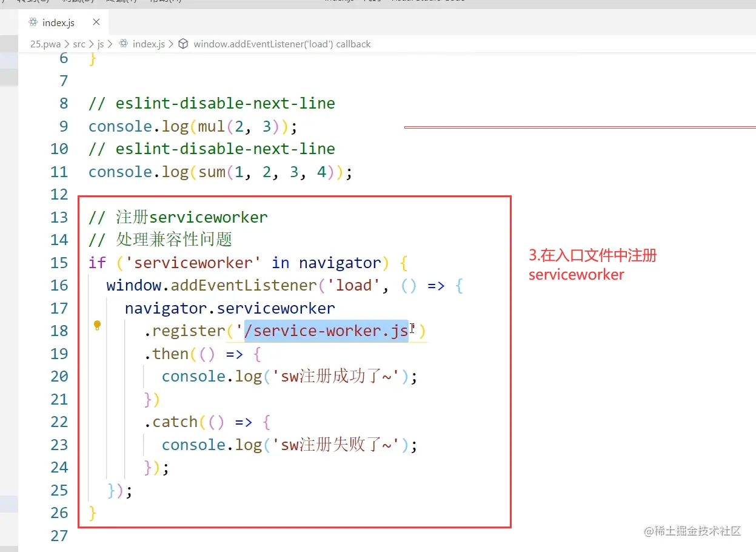Select line number 13 in the gutter
Image resolution: width=756 pixels, height=552 pixels.
click(59, 217)
